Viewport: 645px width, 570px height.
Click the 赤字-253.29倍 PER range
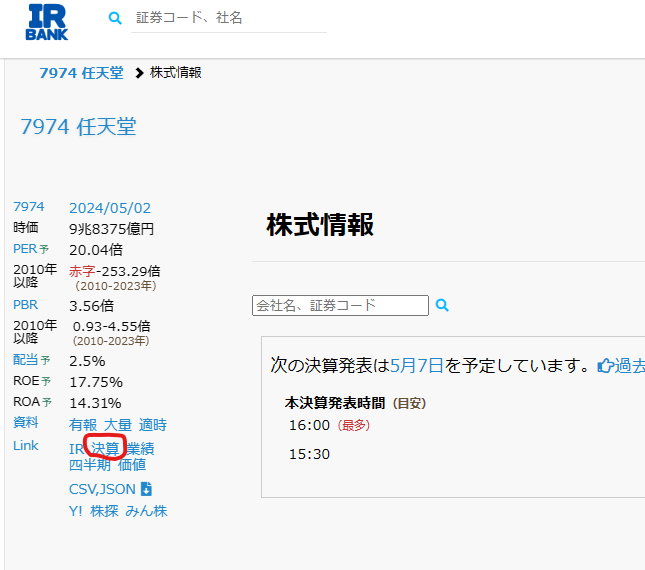115,271
